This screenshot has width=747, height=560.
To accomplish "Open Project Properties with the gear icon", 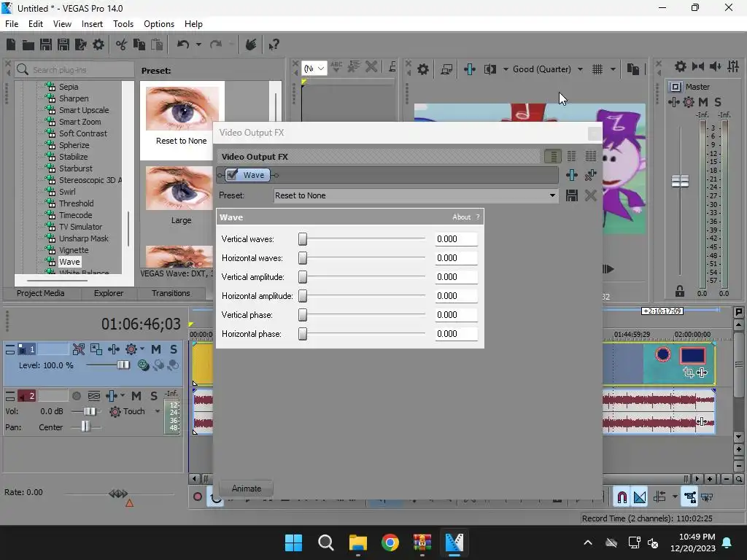I will [98, 44].
